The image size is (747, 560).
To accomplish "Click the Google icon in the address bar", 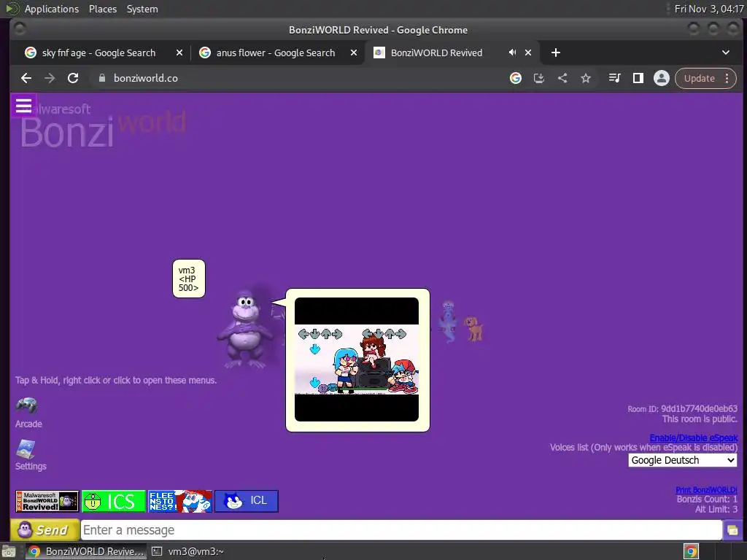I will pos(516,78).
